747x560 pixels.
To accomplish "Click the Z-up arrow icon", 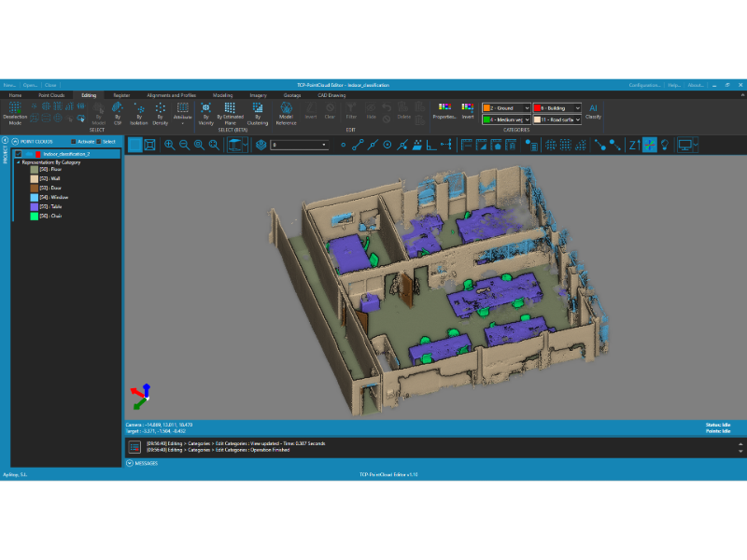I will point(634,145).
